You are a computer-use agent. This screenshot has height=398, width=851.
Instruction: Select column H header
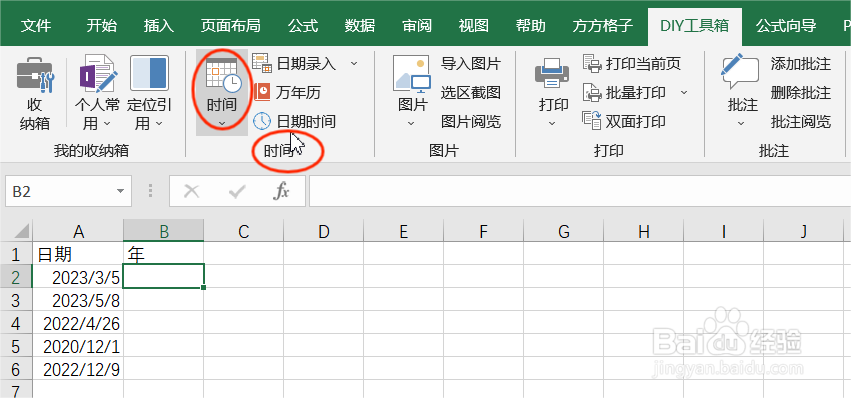644,232
